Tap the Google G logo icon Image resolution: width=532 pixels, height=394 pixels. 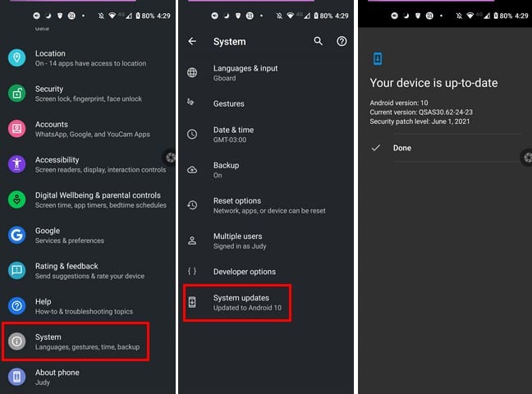coord(16,236)
